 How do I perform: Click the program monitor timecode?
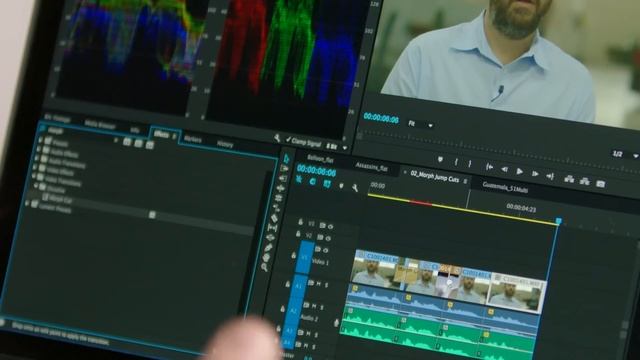[x=381, y=118]
